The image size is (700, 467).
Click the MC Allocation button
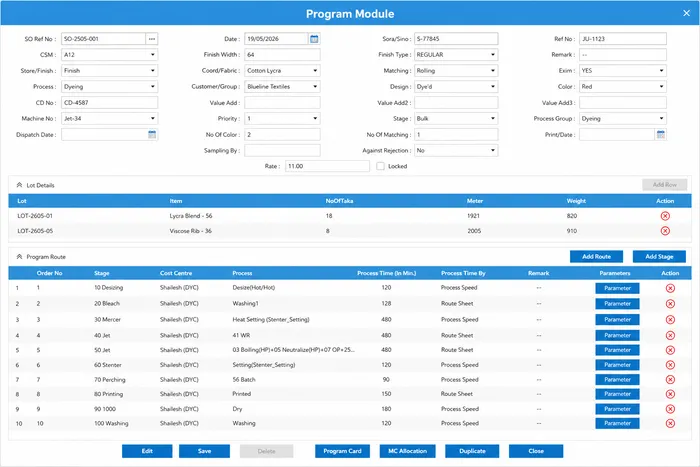(408, 451)
